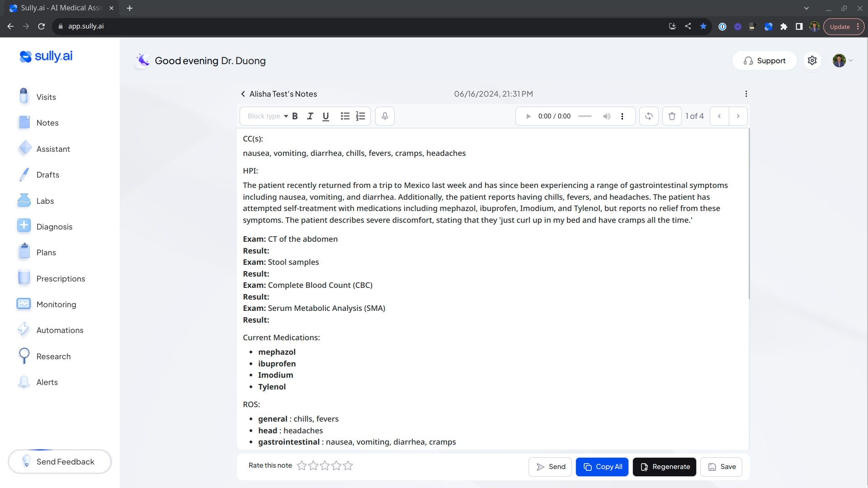Click the audio player progress slider
This screenshot has width=868, height=488.
(585, 116)
